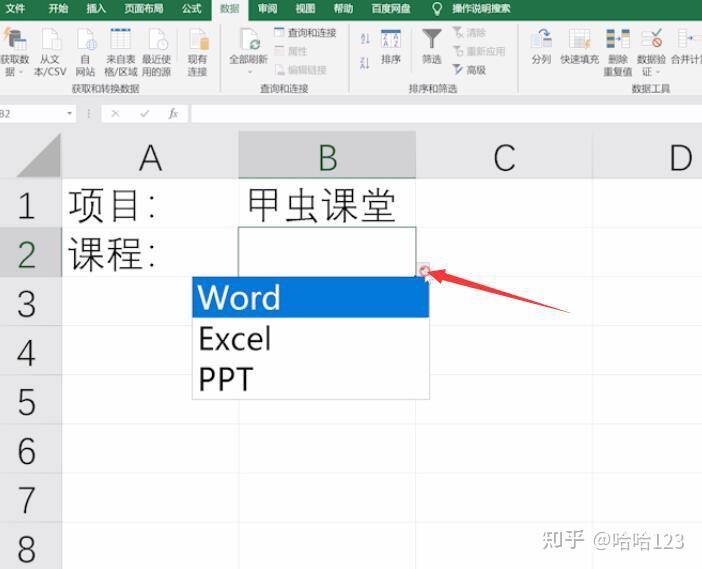
Task: Click the Select All corner triangle
Action: click(x=39, y=156)
